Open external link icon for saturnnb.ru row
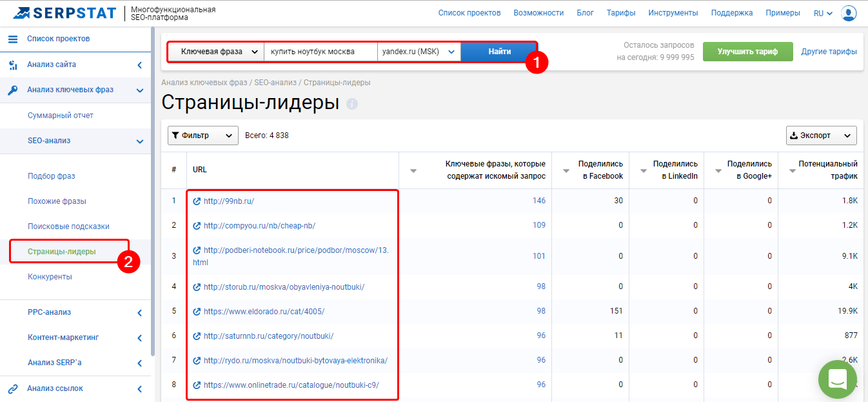The height and width of the screenshot is (402, 868). pyautogui.click(x=197, y=336)
